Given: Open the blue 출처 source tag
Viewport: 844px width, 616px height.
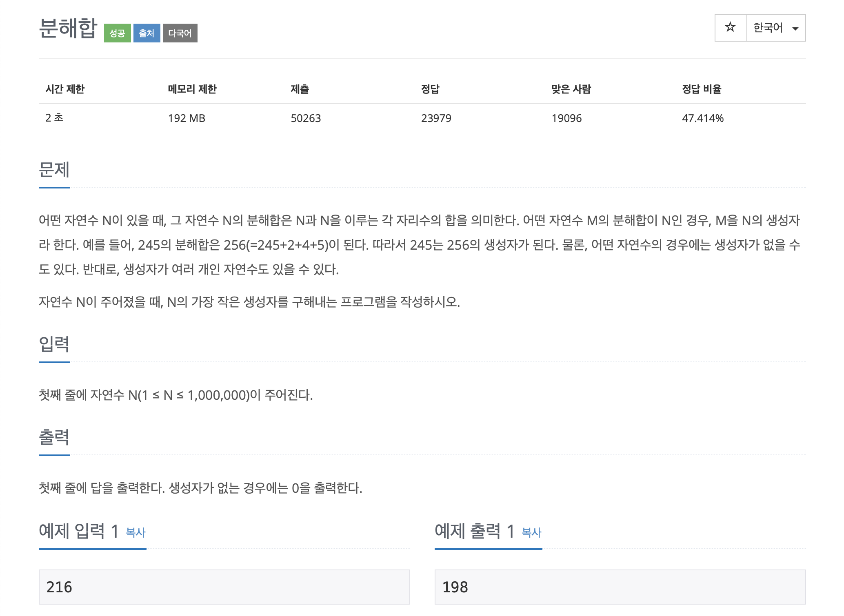Looking at the screenshot, I should click(x=146, y=33).
